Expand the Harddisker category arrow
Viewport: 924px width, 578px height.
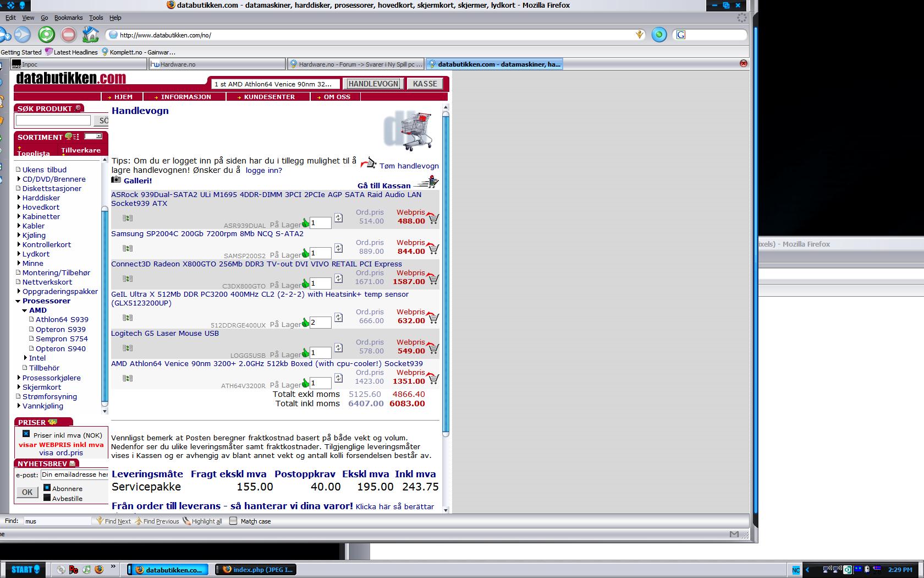(19, 198)
